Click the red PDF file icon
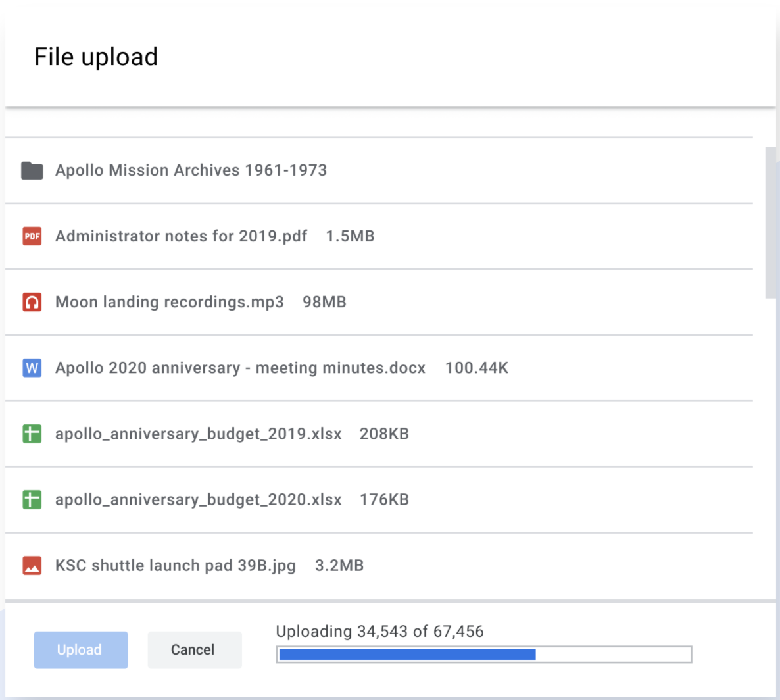The width and height of the screenshot is (780, 700). coord(32,236)
